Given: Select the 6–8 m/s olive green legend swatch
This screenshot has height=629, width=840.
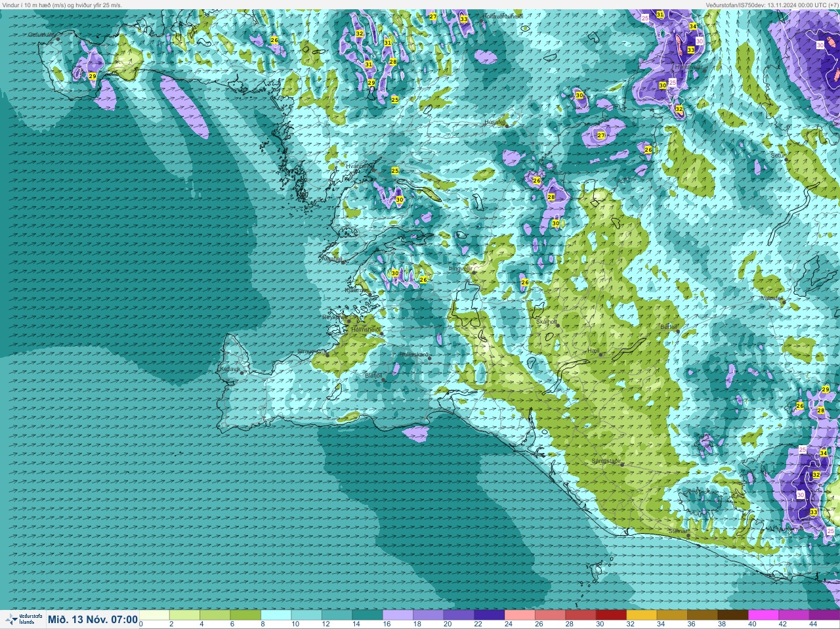Looking at the screenshot, I should [x=245, y=615].
